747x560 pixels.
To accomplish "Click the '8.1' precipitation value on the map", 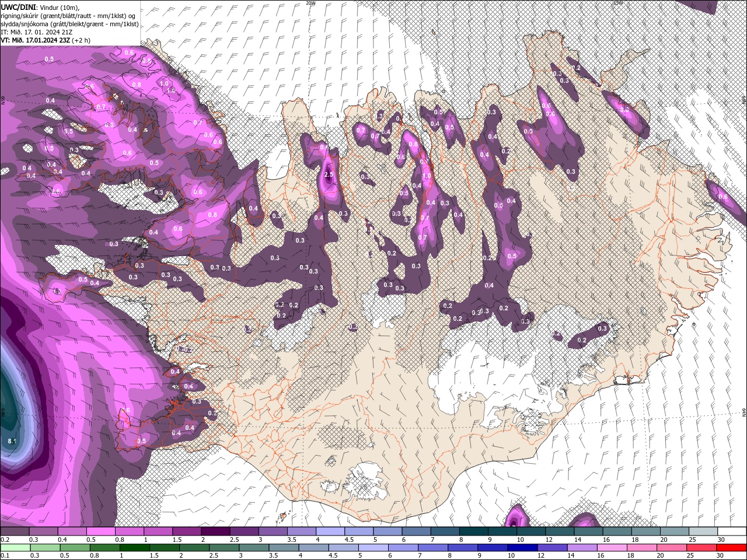I will 12,441.
